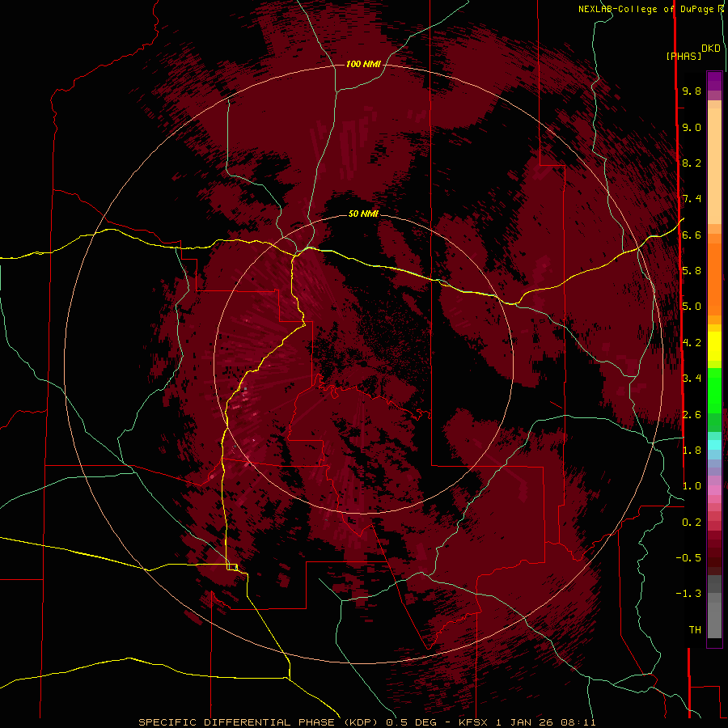This screenshot has height=728, width=728.
Task: Click the 100 NMI range ring label
Action: click(x=363, y=64)
